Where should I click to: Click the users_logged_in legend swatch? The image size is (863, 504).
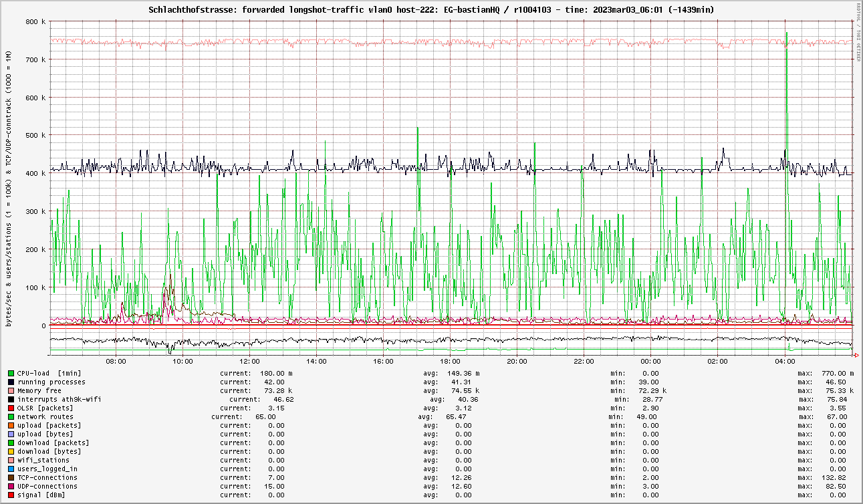(x=11, y=469)
